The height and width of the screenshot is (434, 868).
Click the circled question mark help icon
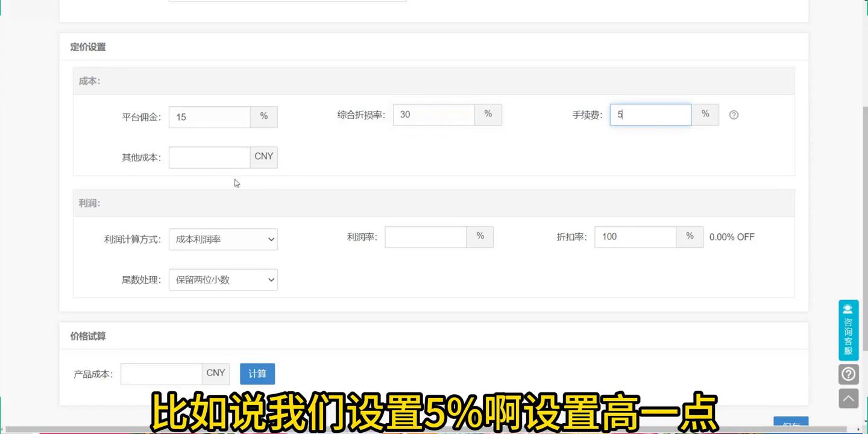coord(848,374)
